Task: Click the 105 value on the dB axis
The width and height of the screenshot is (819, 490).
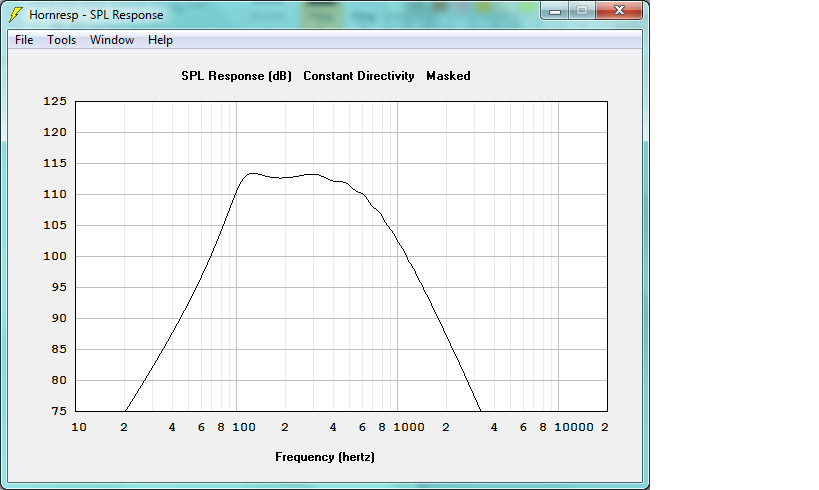Action: click(55, 225)
